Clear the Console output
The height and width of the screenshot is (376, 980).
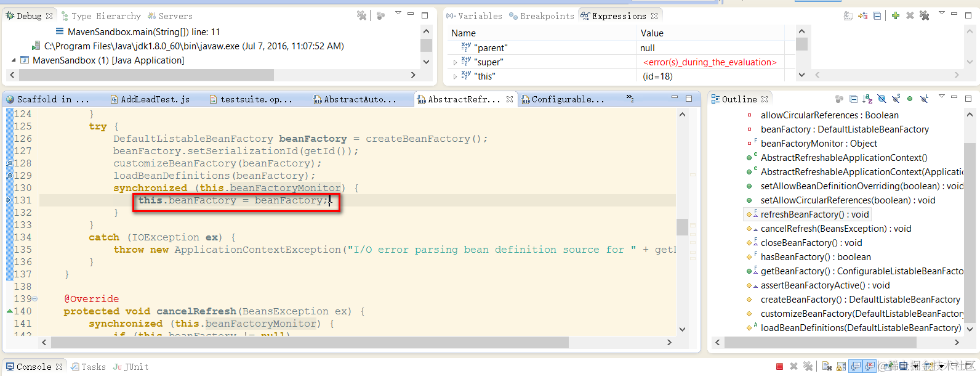827,366
